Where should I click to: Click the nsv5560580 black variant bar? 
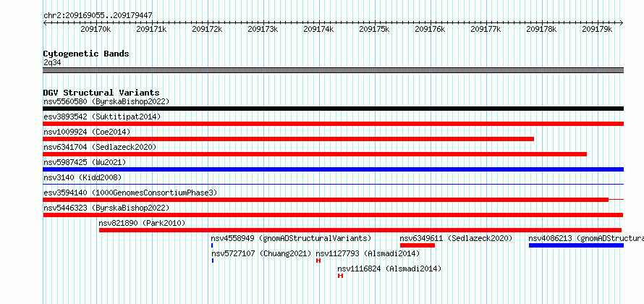coord(333,109)
